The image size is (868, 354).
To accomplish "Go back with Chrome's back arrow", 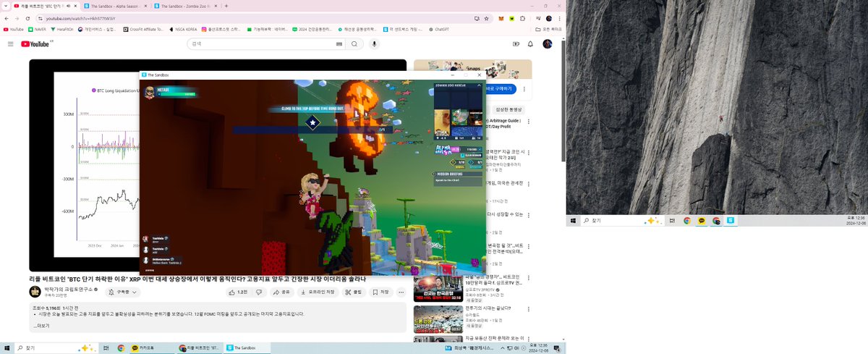I will [x=7, y=17].
